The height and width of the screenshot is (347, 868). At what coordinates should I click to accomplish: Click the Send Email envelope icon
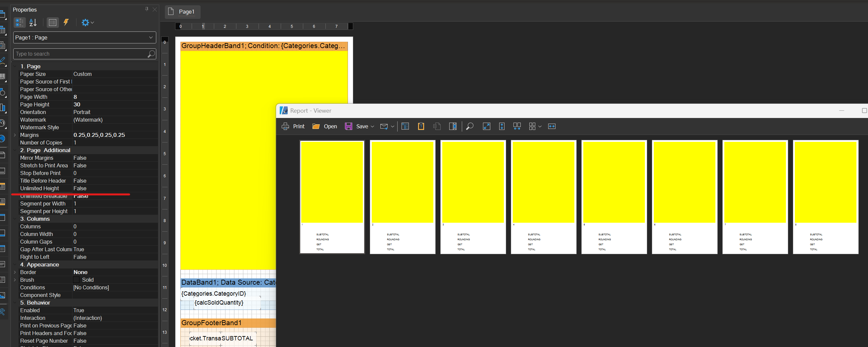coord(384,127)
